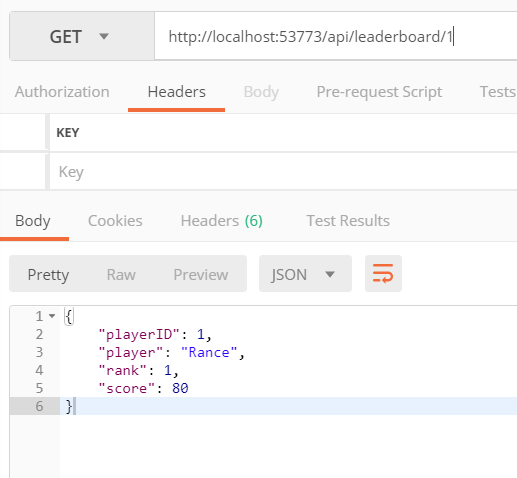Image resolution: width=517 pixels, height=478 pixels.
Task: Click line number 6 in gutter
Action: 39,406
